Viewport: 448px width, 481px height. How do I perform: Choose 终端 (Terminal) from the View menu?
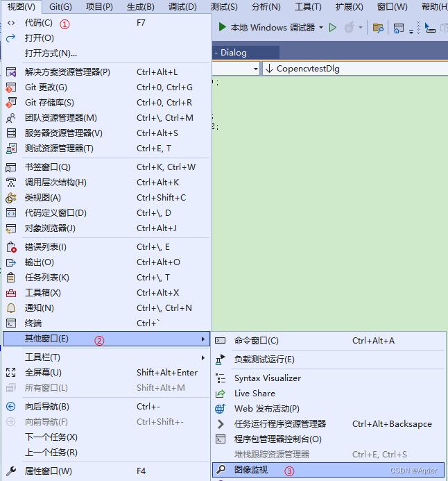click(x=33, y=323)
